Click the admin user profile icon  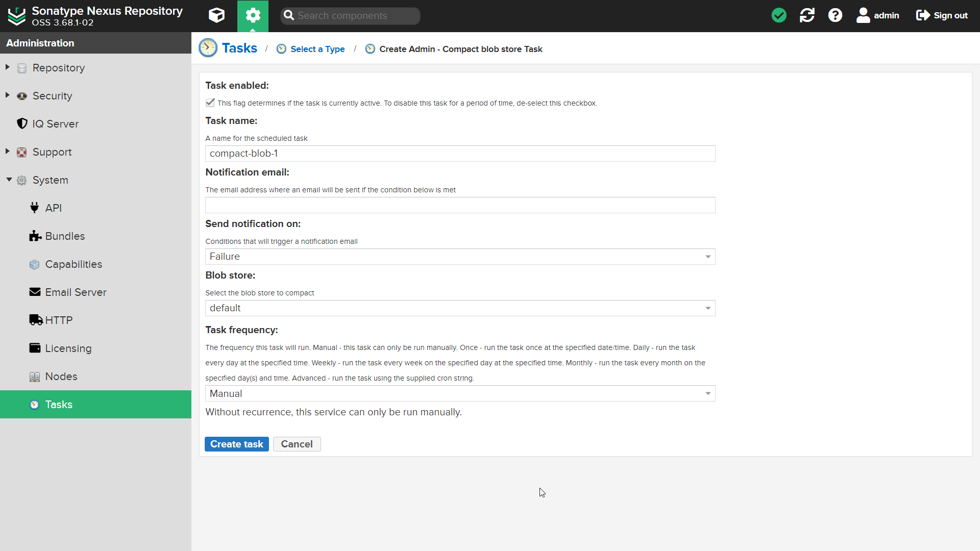tap(863, 15)
